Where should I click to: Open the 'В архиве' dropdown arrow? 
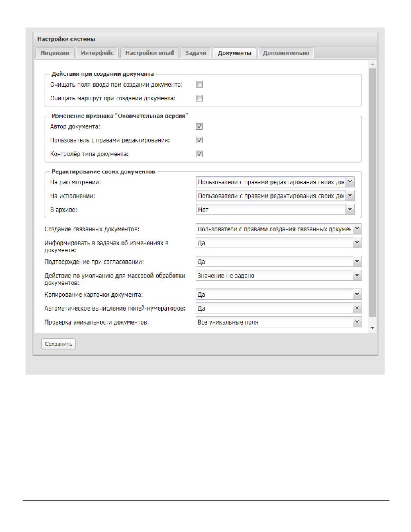coord(350,210)
